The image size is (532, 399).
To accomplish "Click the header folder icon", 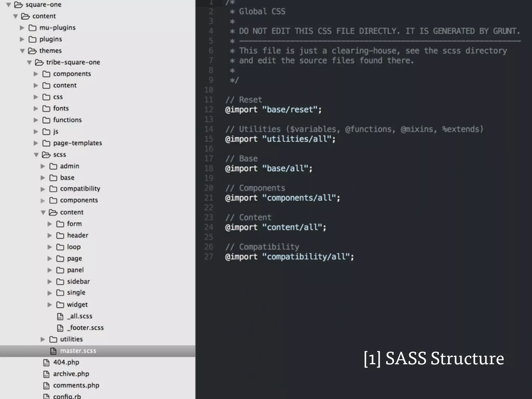I will click(60, 235).
